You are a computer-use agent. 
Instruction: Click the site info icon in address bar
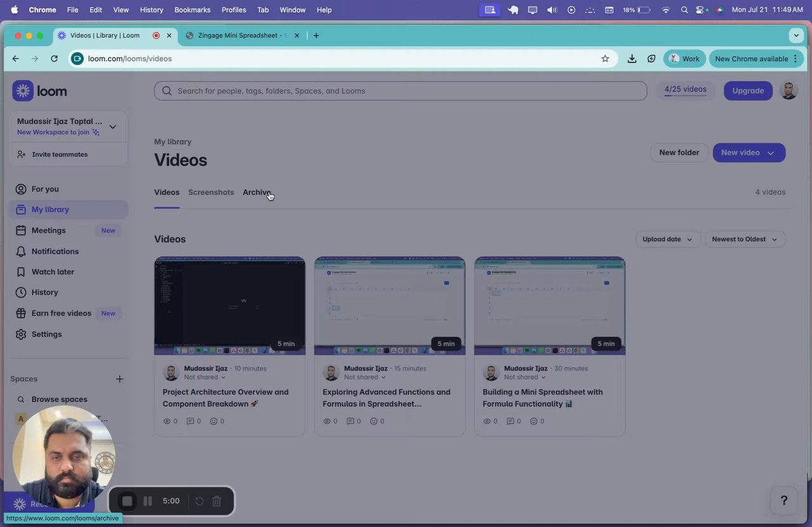77,58
